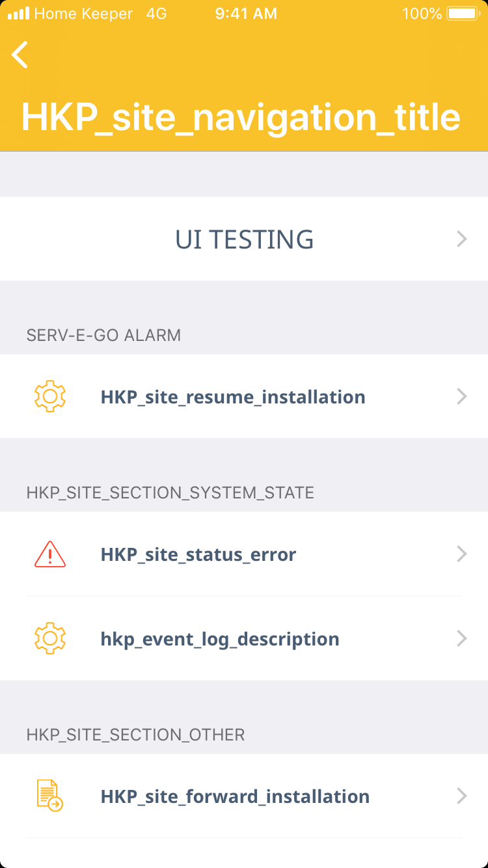Click the red warning triangle icon
Viewport: 488px width, 868px height.
tap(50, 554)
